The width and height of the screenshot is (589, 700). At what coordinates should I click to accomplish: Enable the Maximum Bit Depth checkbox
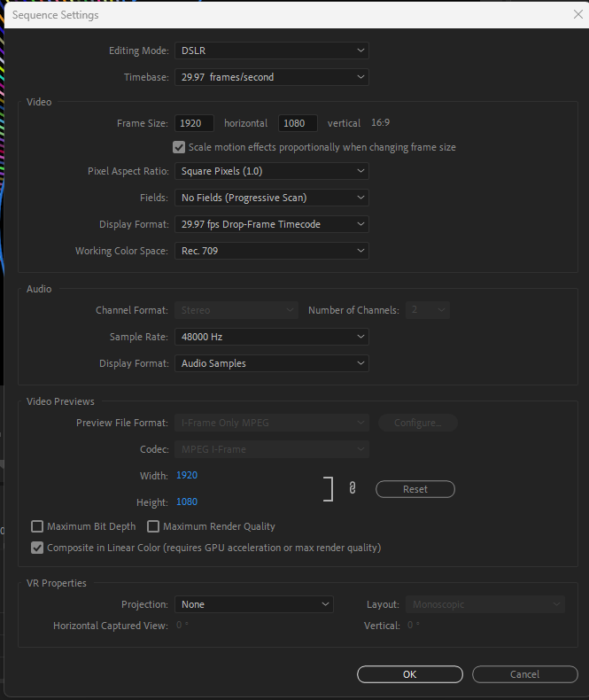pos(37,526)
